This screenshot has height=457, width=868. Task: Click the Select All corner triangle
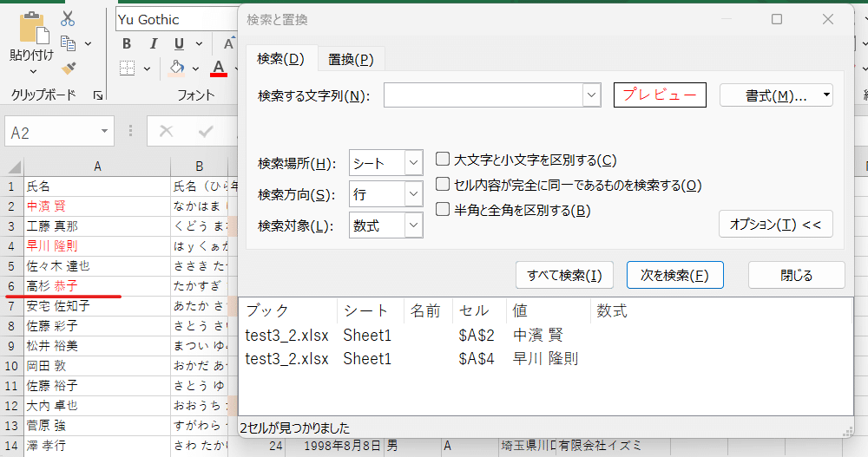point(14,166)
